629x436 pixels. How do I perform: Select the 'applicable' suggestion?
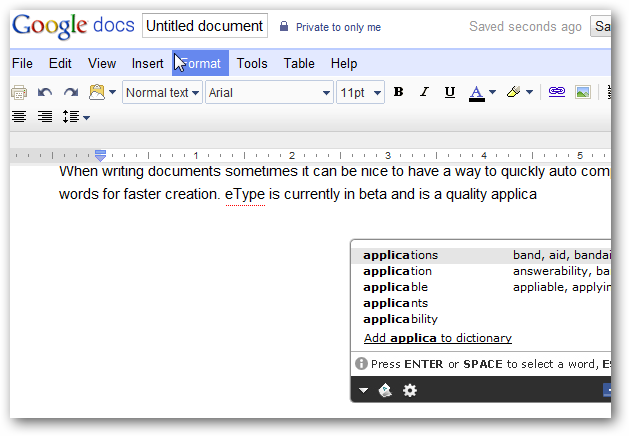coord(395,288)
